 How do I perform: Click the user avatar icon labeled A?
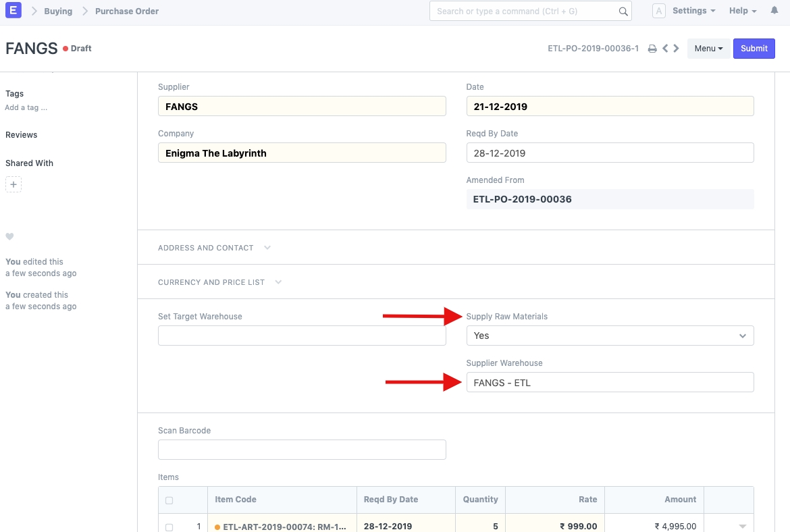[659, 11]
